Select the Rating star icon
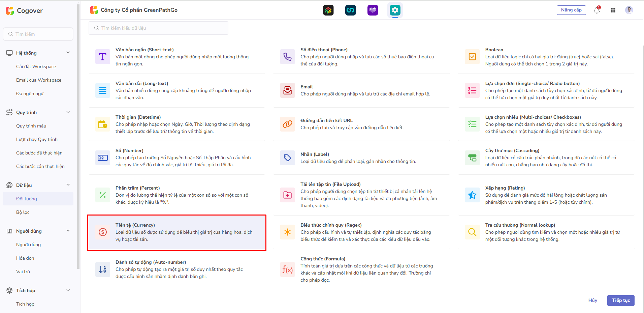The image size is (644, 313). point(472,195)
